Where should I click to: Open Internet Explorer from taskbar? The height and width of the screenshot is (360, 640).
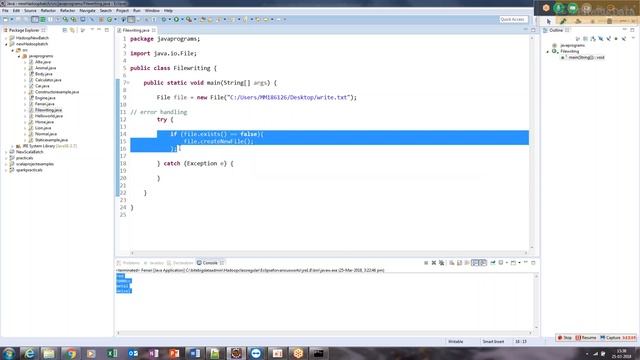[29, 353]
